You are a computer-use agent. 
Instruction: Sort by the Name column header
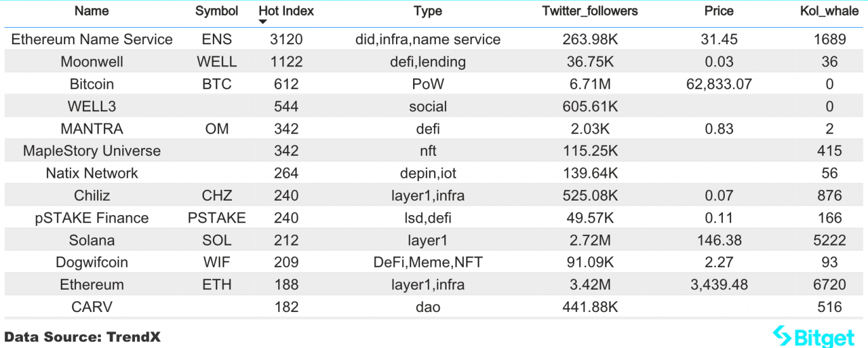(92, 11)
